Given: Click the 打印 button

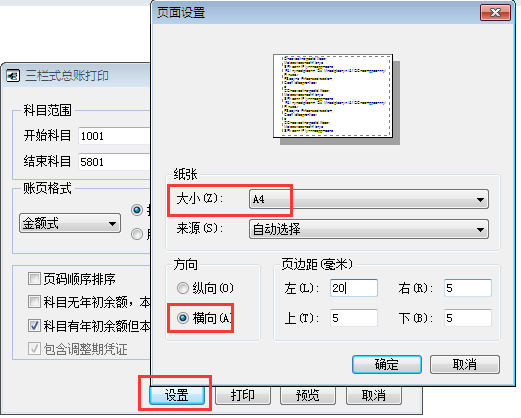Looking at the screenshot, I should point(243,395).
